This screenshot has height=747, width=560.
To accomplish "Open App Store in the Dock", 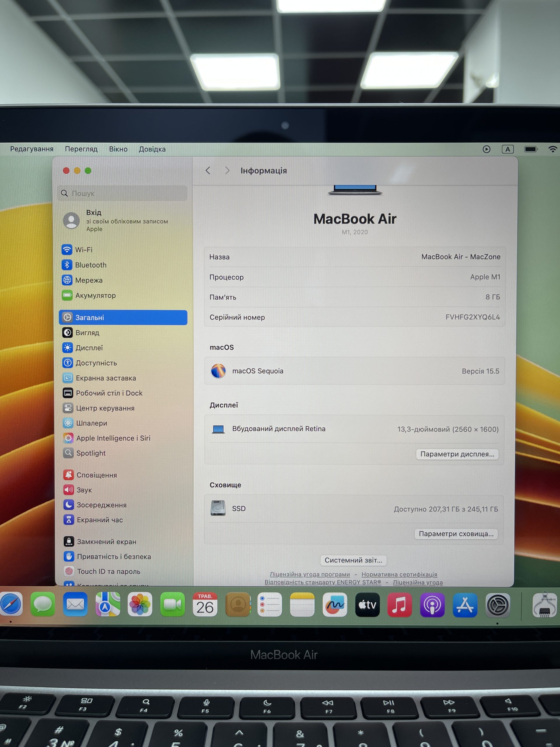I will pos(465,605).
